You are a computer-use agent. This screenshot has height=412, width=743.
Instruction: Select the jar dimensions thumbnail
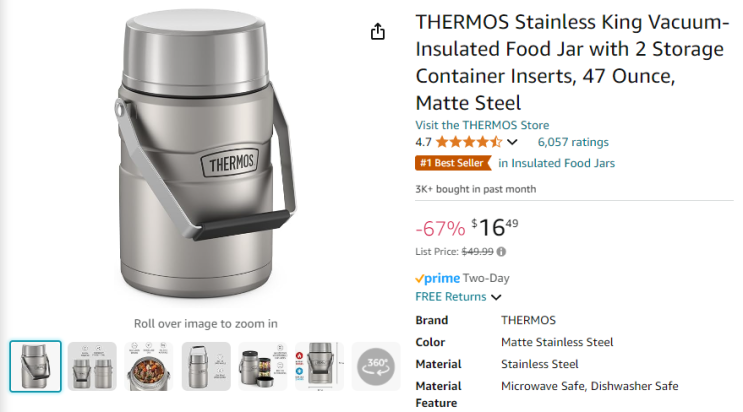[x=319, y=366]
